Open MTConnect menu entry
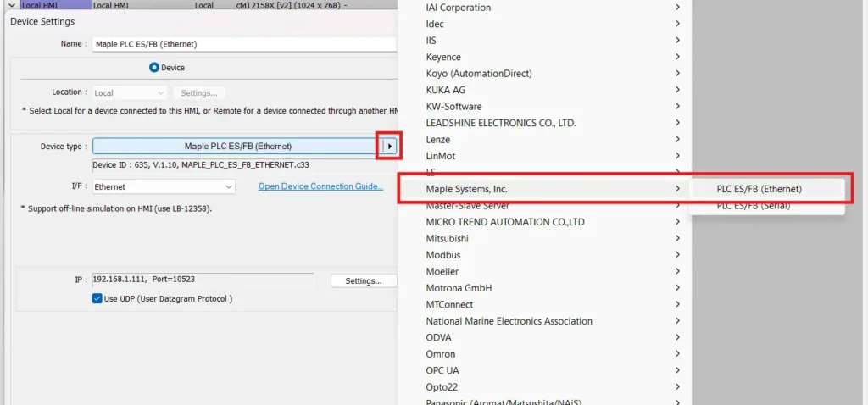This screenshot has height=405, width=868. [544, 305]
